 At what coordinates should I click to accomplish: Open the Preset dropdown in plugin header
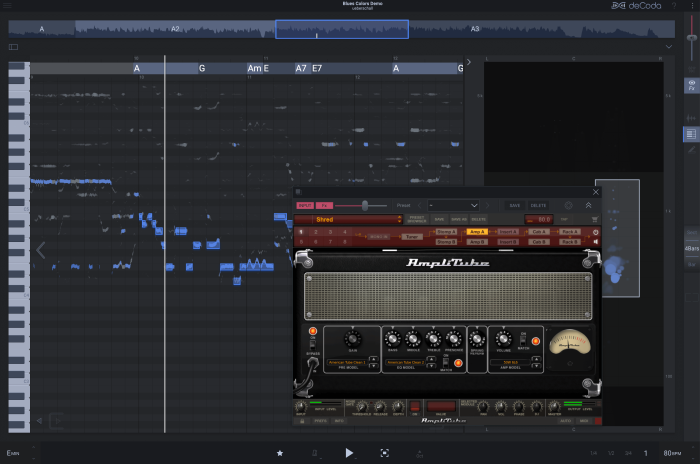pos(453,205)
